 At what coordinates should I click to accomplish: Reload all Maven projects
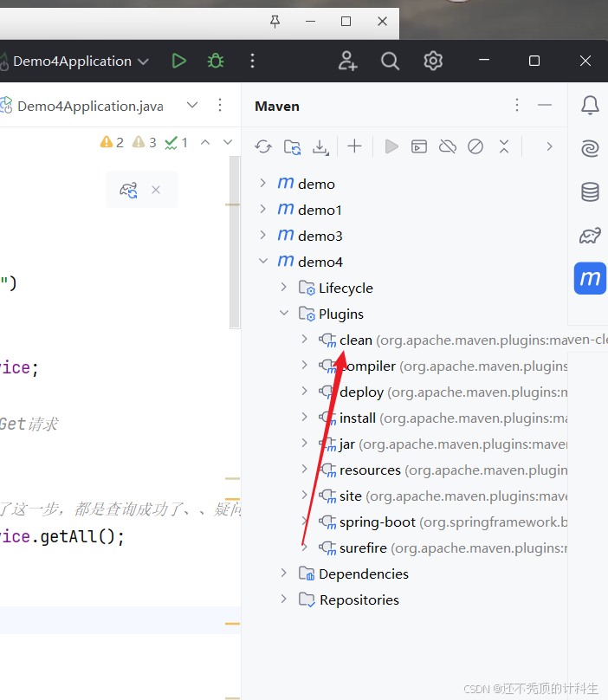click(263, 146)
